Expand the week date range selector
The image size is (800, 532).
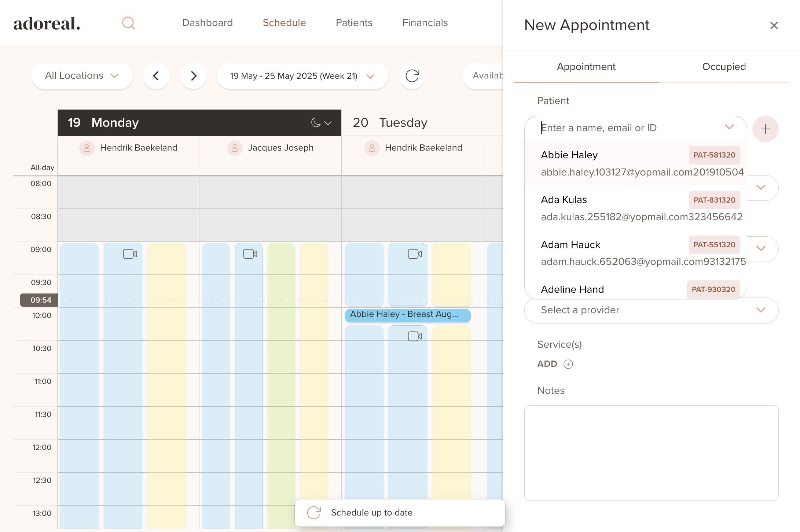(302, 76)
